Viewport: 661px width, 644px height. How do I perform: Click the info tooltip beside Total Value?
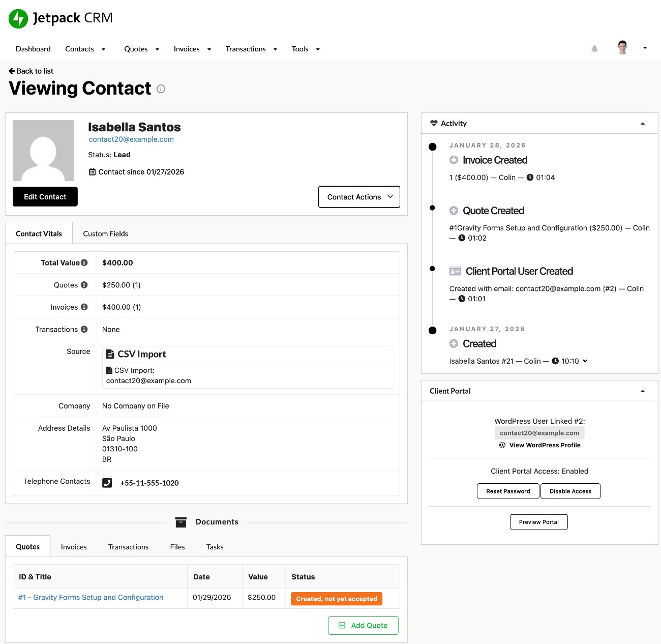tap(83, 262)
